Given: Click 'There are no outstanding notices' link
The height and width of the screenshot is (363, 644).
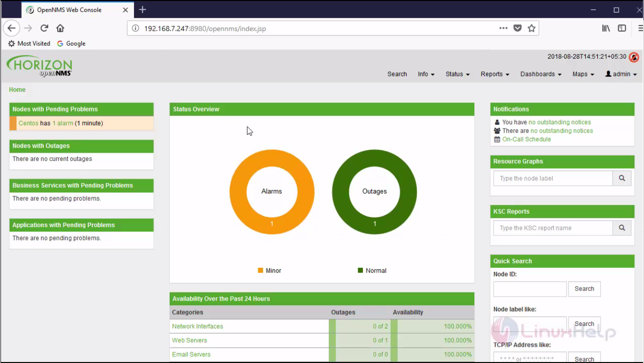Looking at the screenshot, I should pos(562,131).
